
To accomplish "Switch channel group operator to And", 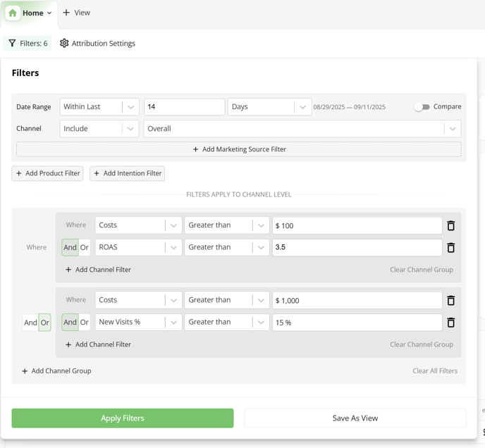I will tap(30, 323).
